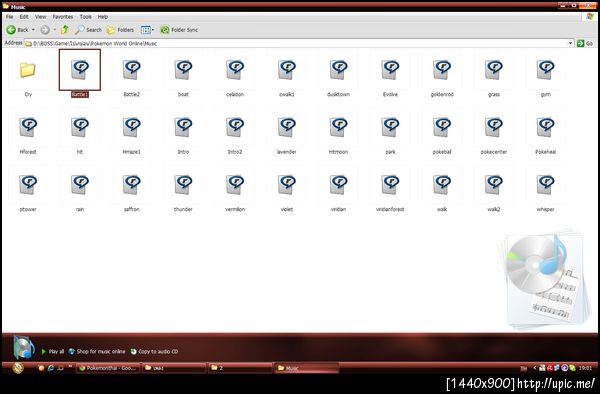600x394 pixels.
Task: Open the View menu
Action: click(41, 17)
